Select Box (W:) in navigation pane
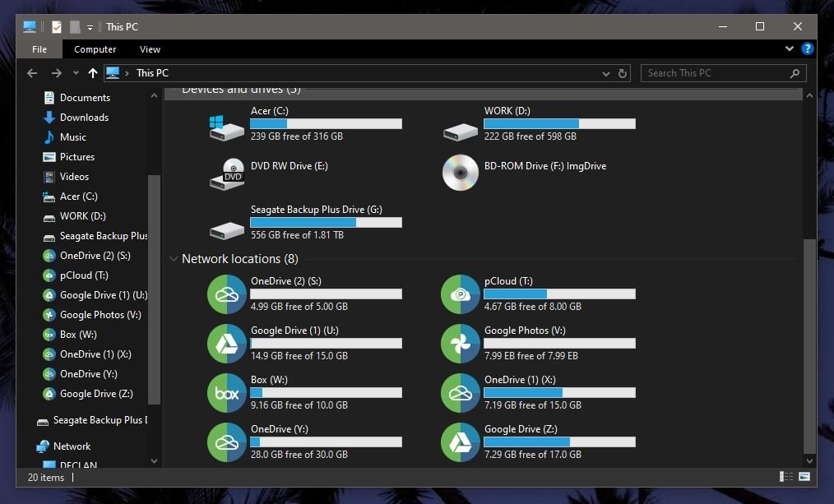The height and width of the screenshot is (504, 834). coord(78,335)
